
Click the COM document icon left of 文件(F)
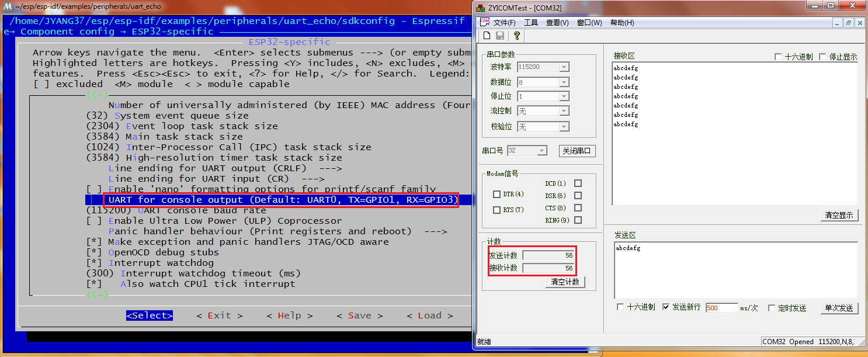click(484, 22)
